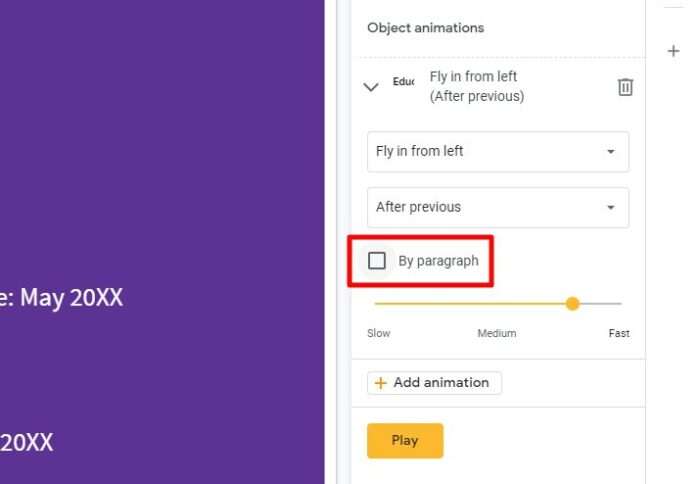Click the Educ object thumbnail in animation entry
Image resolution: width=700 pixels, height=484 pixels.
click(x=404, y=82)
